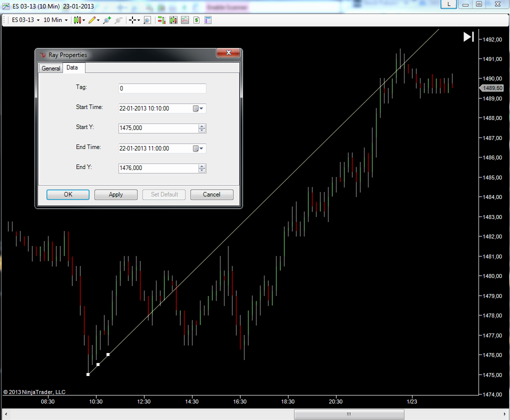Viewport: 510px width, 420px height.
Task: Click the L link button in title bar
Action: pyautogui.click(x=449, y=4)
